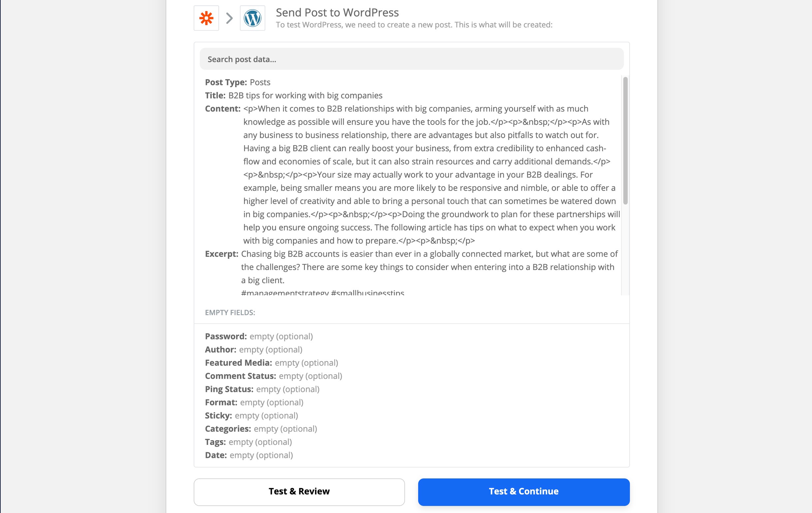Viewport: 812px width, 513px height.
Task: Click the Content field label
Action: click(223, 108)
